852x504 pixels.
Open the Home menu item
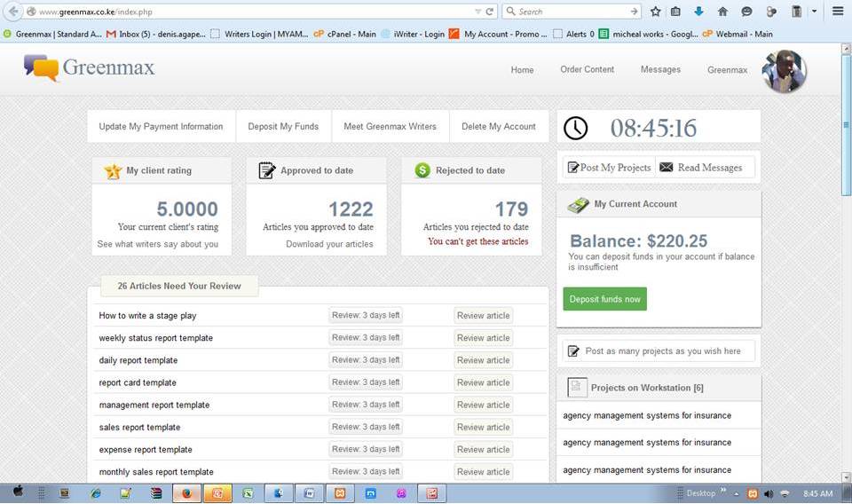(x=522, y=70)
